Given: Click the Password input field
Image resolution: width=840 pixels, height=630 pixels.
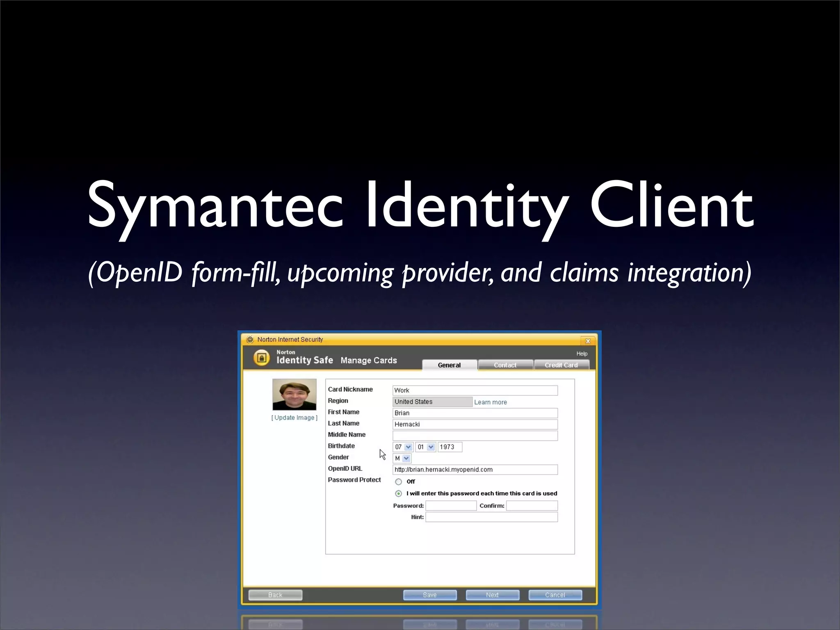Looking at the screenshot, I should pos(451,506).
